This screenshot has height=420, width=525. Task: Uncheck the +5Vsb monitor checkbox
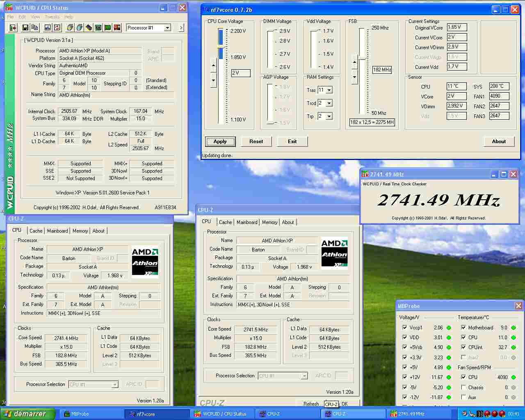coord(405,347)
